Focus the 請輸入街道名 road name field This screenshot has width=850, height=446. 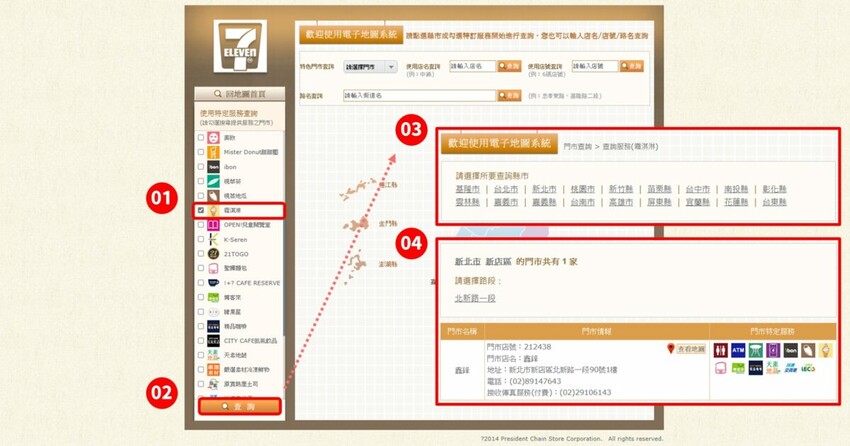point(418,96)
